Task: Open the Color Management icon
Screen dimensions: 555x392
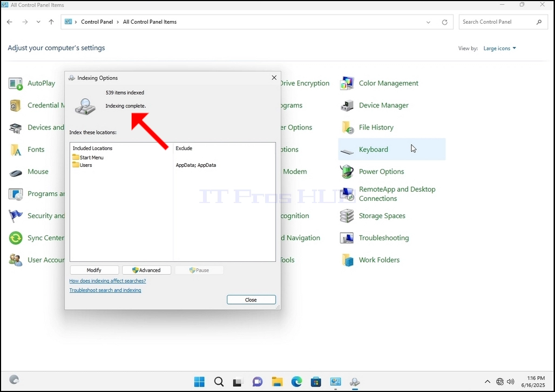Action: (347, 84)
